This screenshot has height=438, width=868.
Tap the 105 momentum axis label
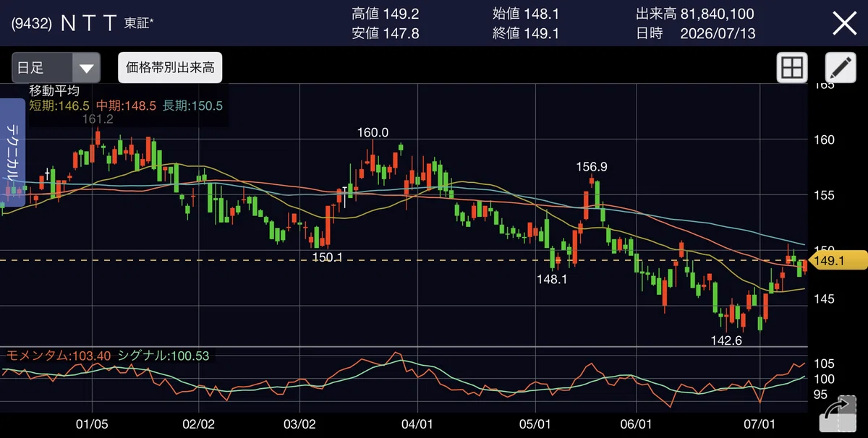click(825, 363)
